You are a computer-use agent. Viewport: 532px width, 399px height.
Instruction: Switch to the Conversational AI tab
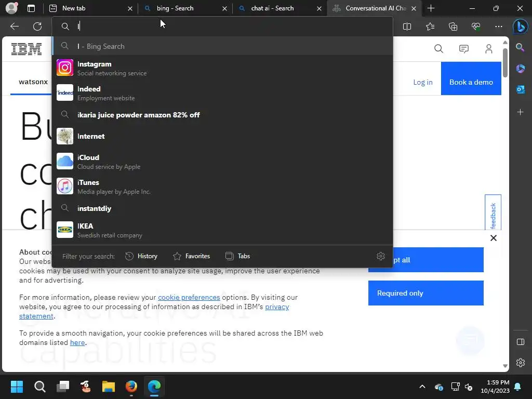374,8
